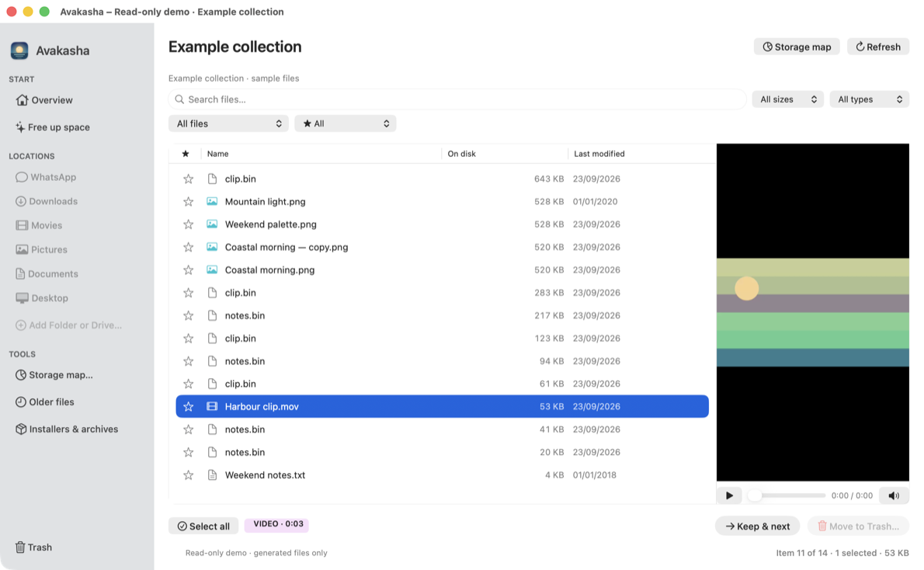Click the film icon of Harbour clip.mov

coord(212,407)
